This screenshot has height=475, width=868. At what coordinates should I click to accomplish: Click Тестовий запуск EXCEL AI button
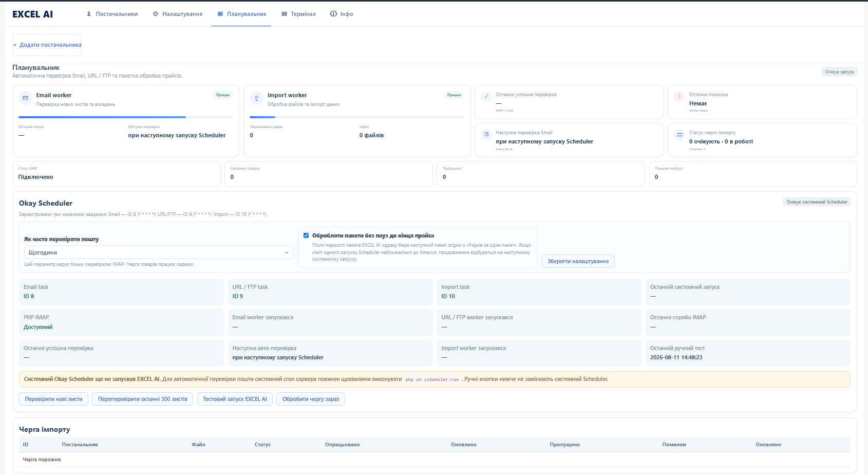[235, 399]
